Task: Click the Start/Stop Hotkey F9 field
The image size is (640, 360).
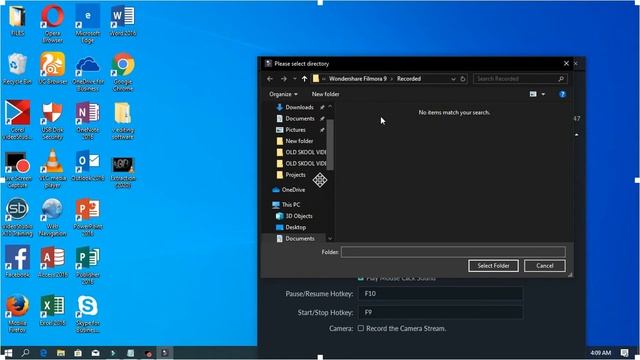Action: (x=440, y=312)
